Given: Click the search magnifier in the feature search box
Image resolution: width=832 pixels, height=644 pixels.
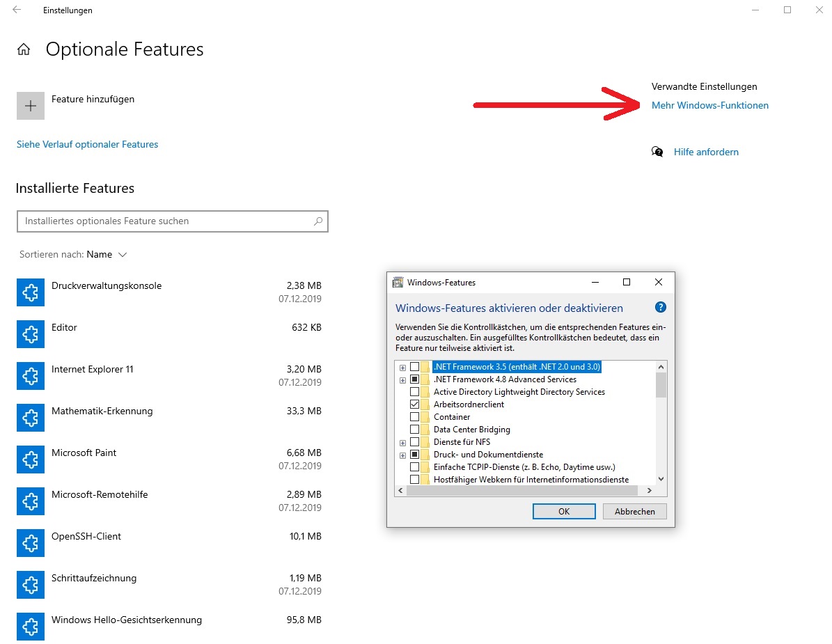Looking at the screenshot, I should pyautogui.click(x=318, y=221).
